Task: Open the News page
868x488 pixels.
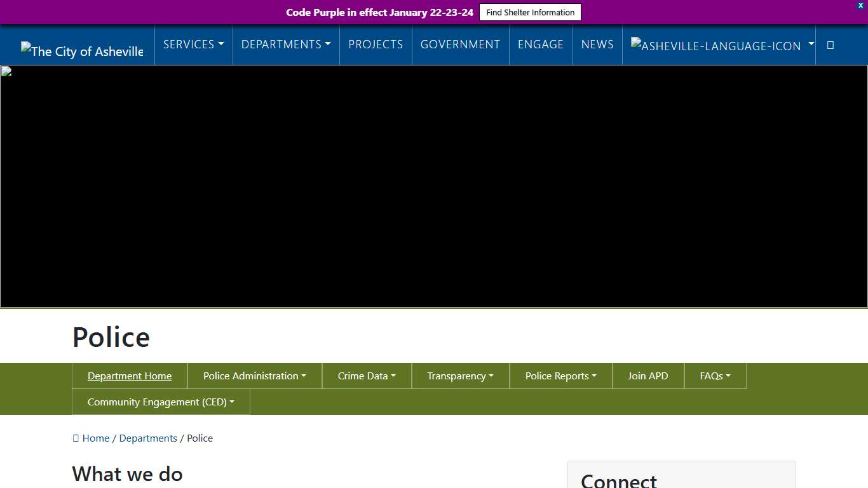Action: pos(597,44)
